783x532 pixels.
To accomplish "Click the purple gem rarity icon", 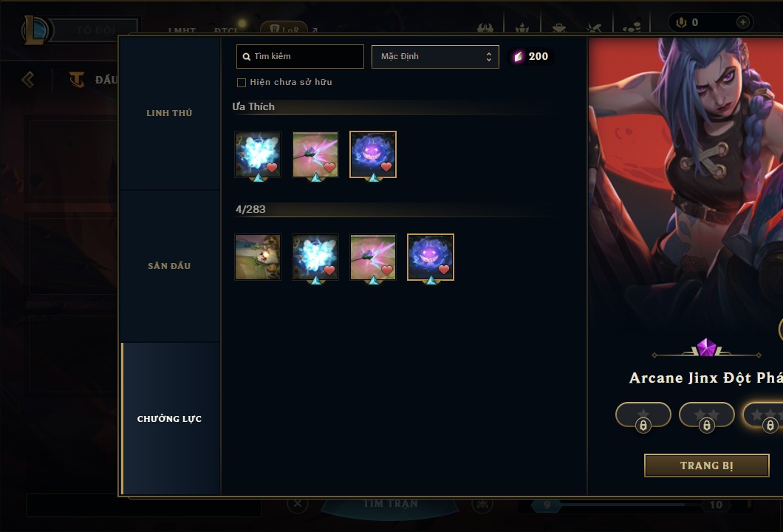I will (x=706, y=347).
